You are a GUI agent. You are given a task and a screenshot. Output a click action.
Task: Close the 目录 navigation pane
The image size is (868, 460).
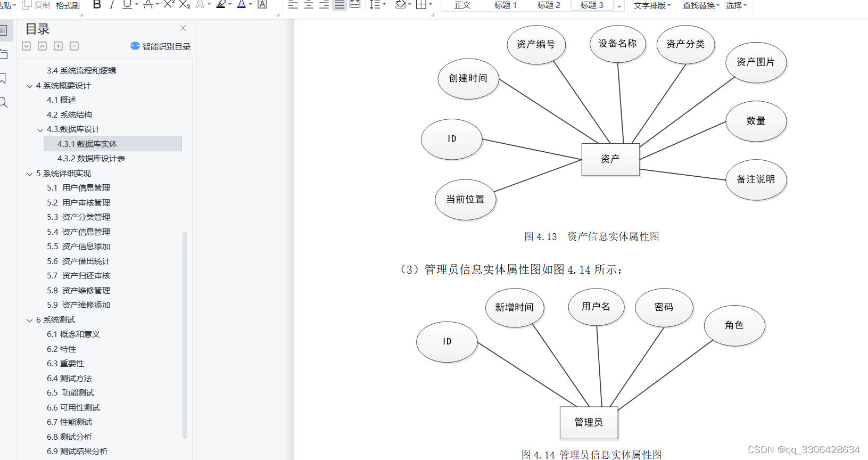tap(183, 28)
